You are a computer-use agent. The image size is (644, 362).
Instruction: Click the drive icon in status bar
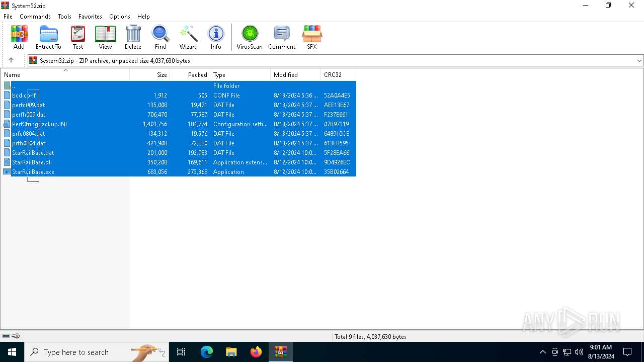6,336
